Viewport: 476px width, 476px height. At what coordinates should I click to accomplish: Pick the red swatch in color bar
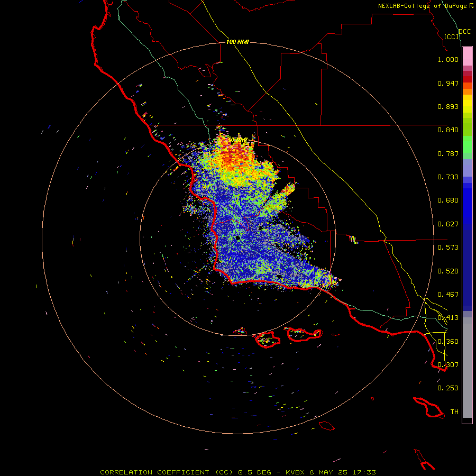(x=467, y=79)
